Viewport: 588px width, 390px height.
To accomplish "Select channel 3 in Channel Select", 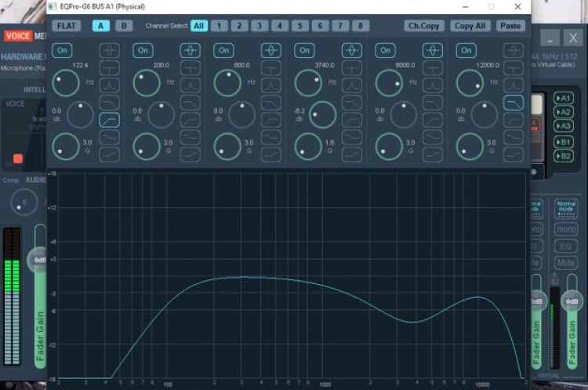I will click(x=259, y=25).
